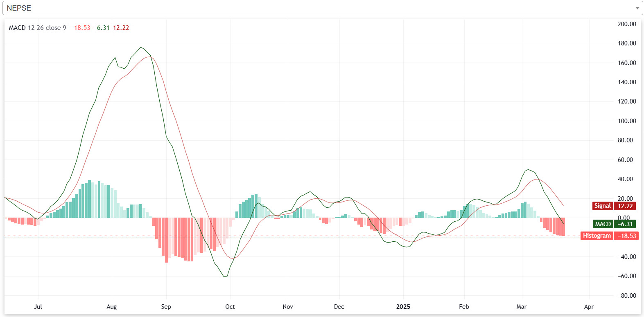644x317 pixels.
Task: Click the Apr label on time axis
Action: pyautogui.click(x=589, y=307)
